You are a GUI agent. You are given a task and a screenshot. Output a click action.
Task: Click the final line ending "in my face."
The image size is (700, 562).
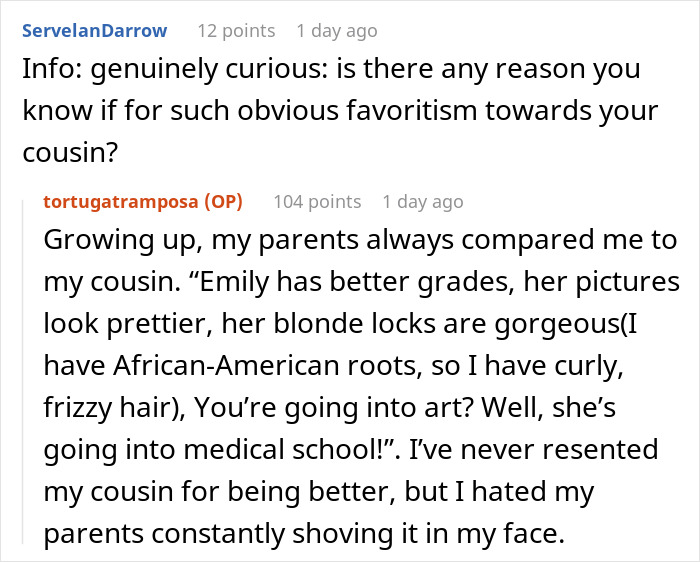tap(304, 533)
